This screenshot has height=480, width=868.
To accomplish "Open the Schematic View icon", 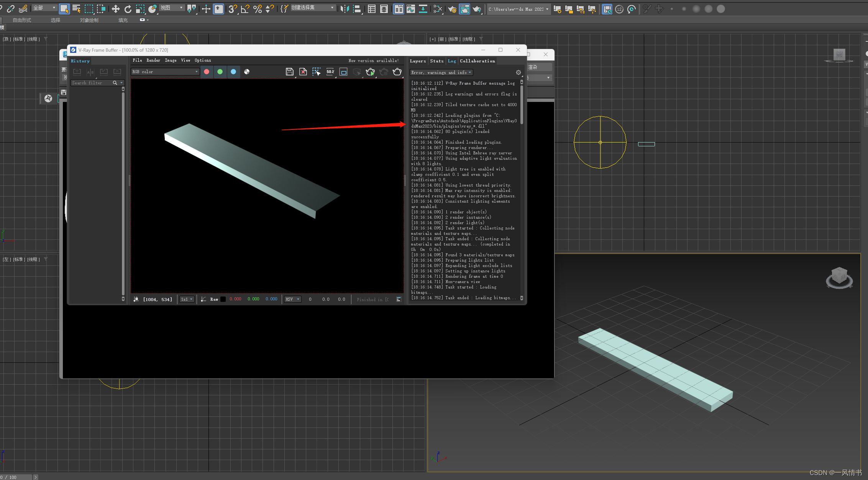I will (x=423, y=9).
